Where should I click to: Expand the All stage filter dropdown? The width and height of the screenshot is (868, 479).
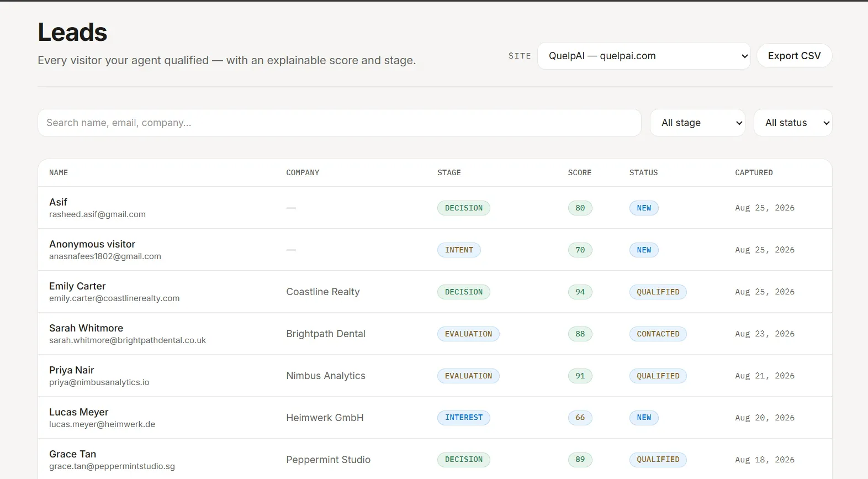pos(697,123)
